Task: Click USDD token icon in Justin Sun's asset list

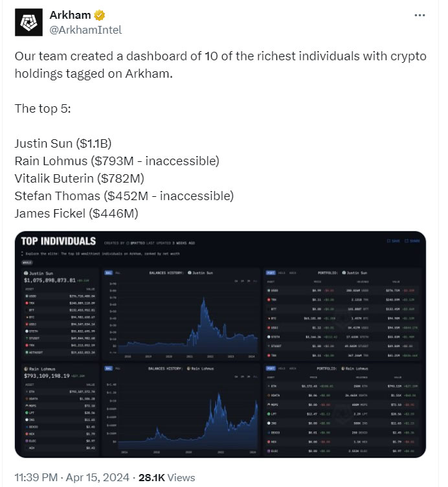Action: (26, 295)
